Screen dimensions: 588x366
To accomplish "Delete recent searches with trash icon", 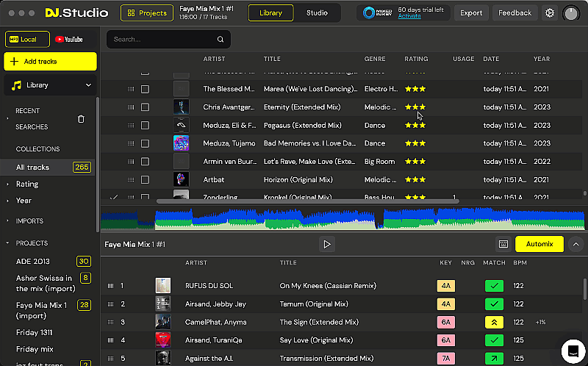I will click(x=81, y=119).
